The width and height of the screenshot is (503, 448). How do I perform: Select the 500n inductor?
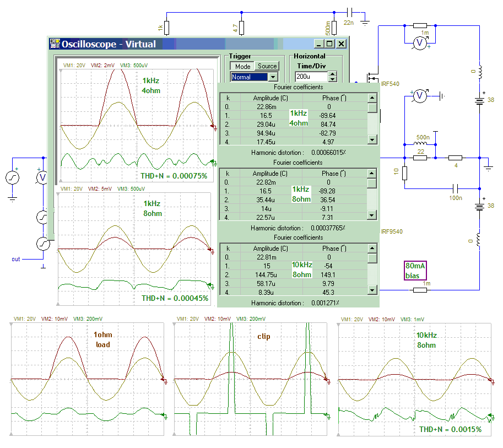point(420,144)
